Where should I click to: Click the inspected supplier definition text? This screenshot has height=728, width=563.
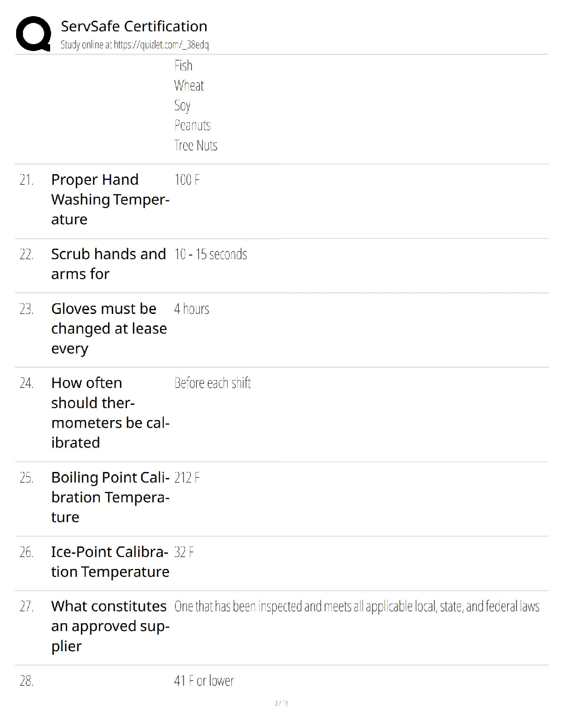pyautogui.click(x=356, y=607)
